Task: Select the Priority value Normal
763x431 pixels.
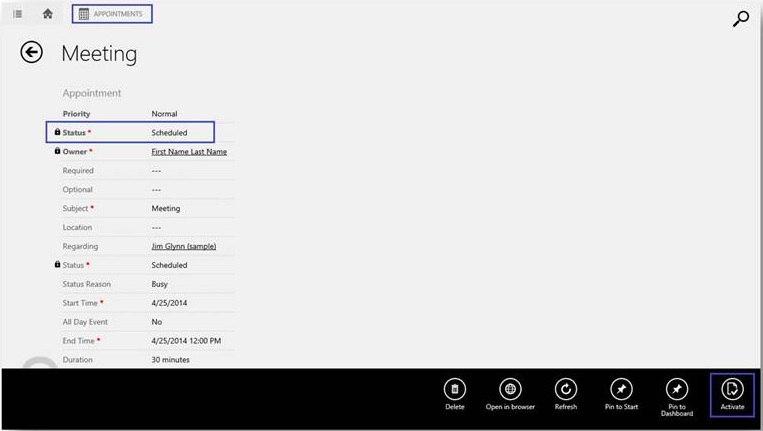Action: [164, 114]
